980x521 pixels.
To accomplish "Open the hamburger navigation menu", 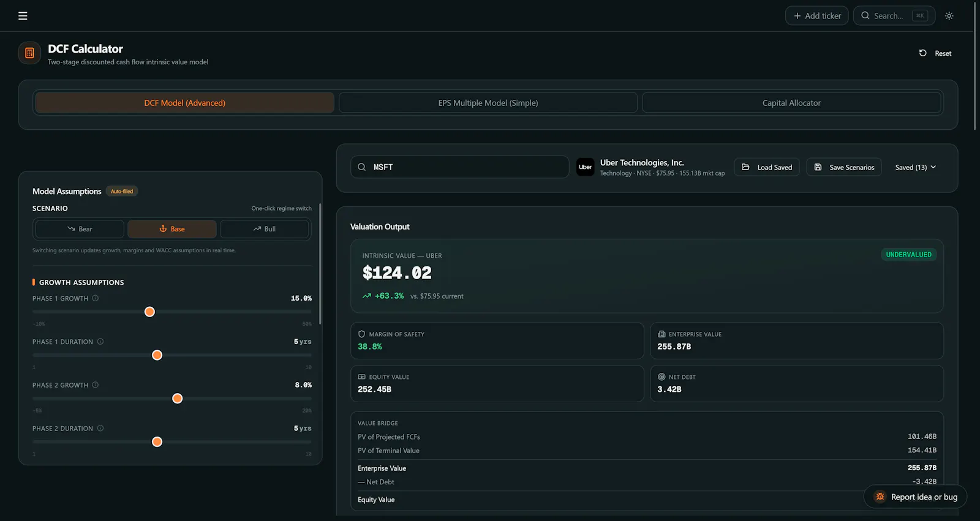I will 23,16.
